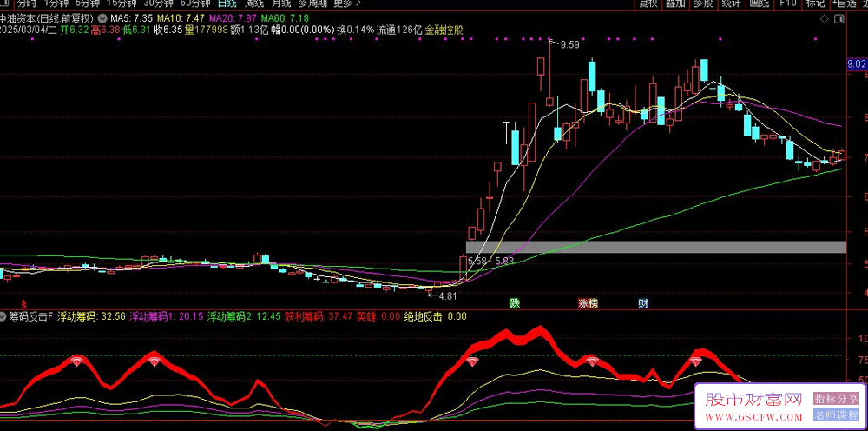Click the 量177998 volume value
868x431 pixels.
click(206, 30)
